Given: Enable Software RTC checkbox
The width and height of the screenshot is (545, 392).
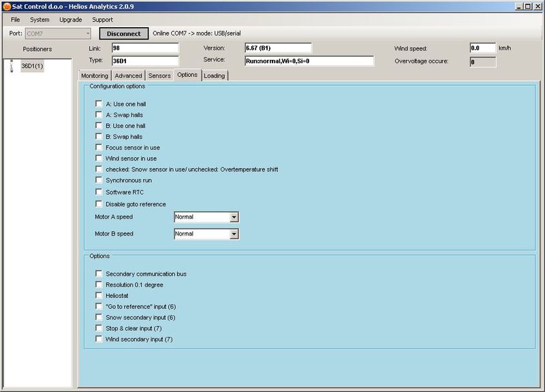Looking at the screenshot, I should tap(99, 192).
